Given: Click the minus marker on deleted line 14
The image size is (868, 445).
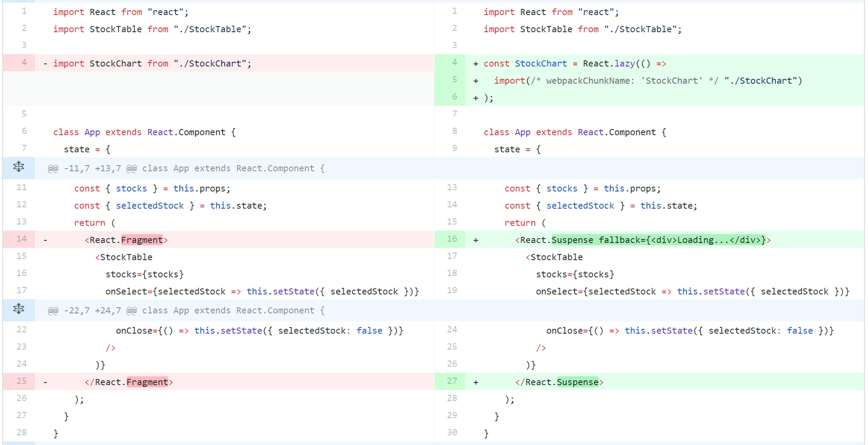Looking at the screenshot, I should (x=45, y=240).
